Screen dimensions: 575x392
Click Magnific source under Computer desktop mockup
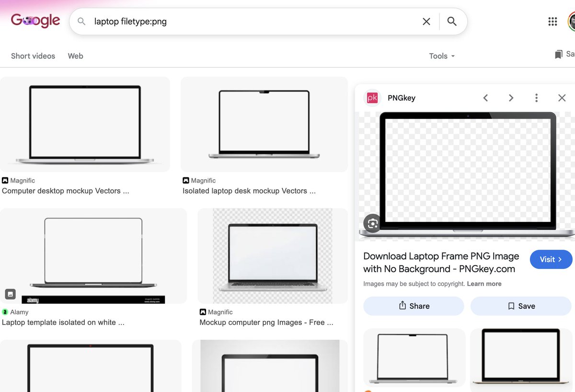pyautogui.click(x=18, y=181)
